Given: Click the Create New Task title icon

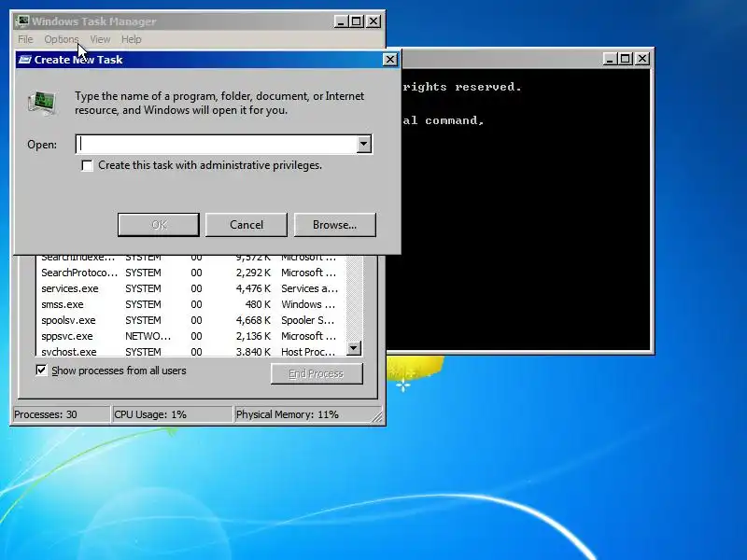Looking at the screenshot, I should tap(25, 60).
